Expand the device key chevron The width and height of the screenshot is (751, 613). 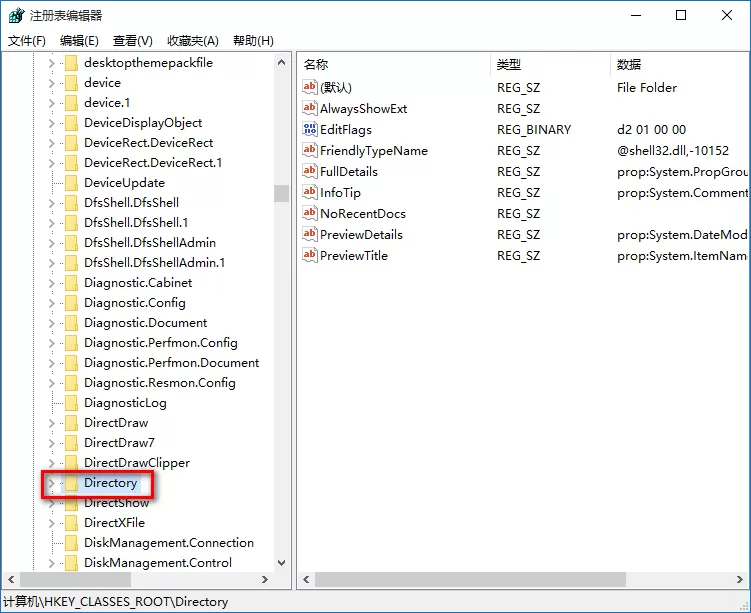(x=52, y=83)
